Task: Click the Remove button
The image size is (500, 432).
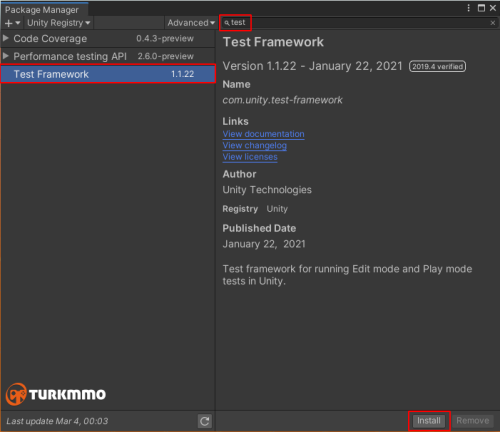Action: (x=473, y=421)
